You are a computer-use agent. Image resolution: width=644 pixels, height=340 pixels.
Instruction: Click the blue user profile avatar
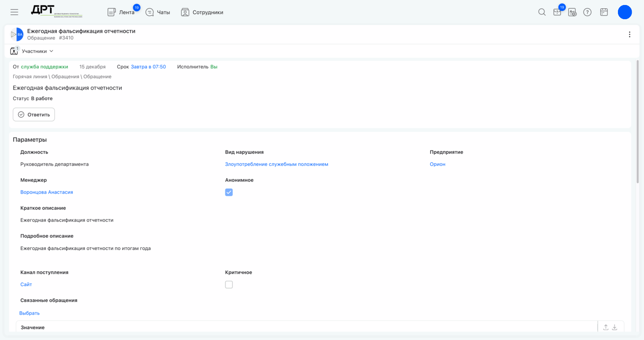click(625, 12)
